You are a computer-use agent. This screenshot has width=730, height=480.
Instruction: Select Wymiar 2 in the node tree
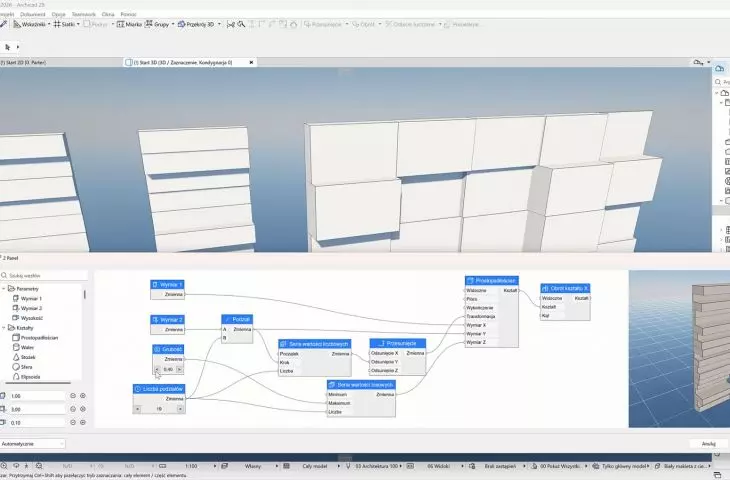(x=31, y=308)
